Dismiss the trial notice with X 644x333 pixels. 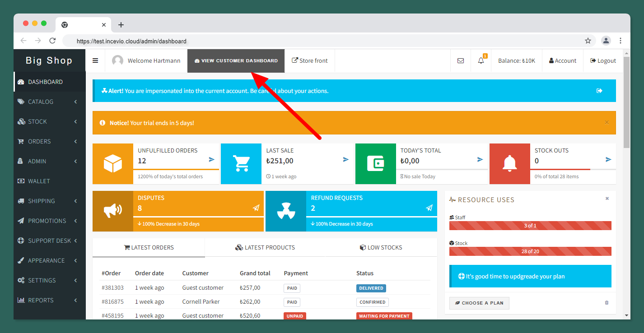pos(607,122)
